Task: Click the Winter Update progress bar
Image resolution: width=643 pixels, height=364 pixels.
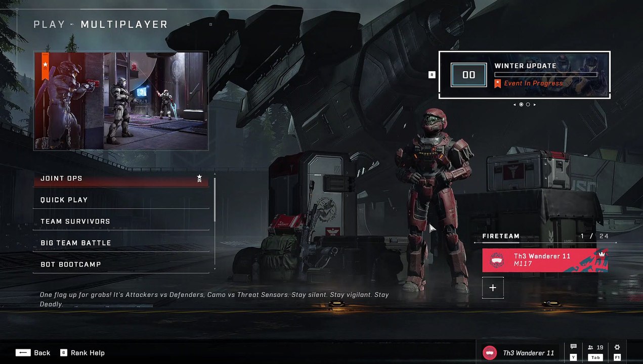Action: pyautogui.click(x=545, y=74)
